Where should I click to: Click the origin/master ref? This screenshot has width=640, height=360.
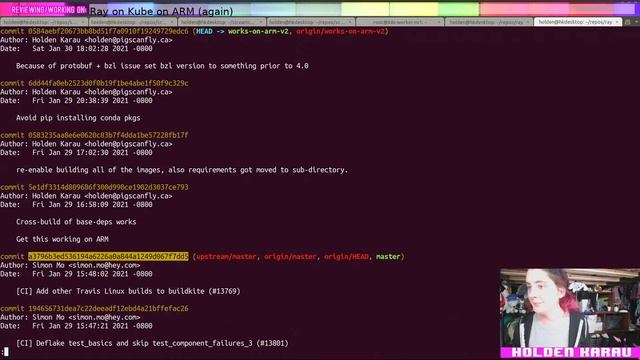coord(290,256)
